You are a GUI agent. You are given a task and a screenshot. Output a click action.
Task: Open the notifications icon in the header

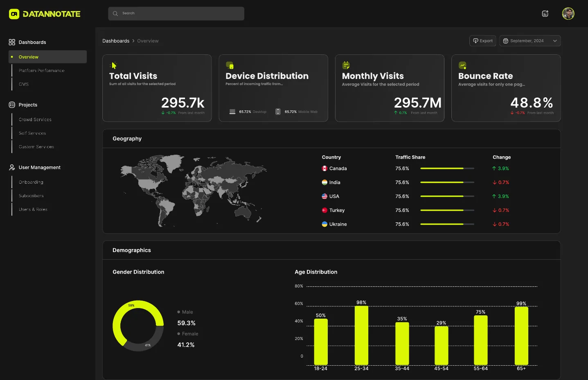click(545, 13)
